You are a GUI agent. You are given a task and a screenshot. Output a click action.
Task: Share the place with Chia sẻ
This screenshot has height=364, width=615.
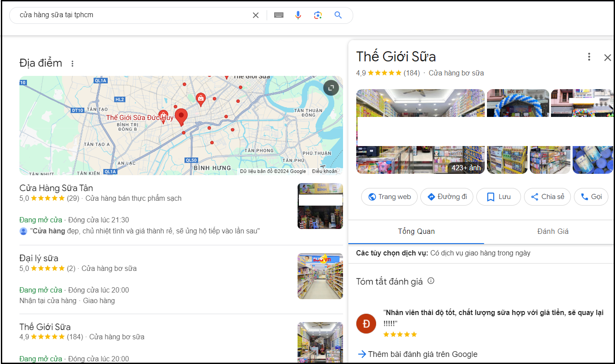click(547, 197)
